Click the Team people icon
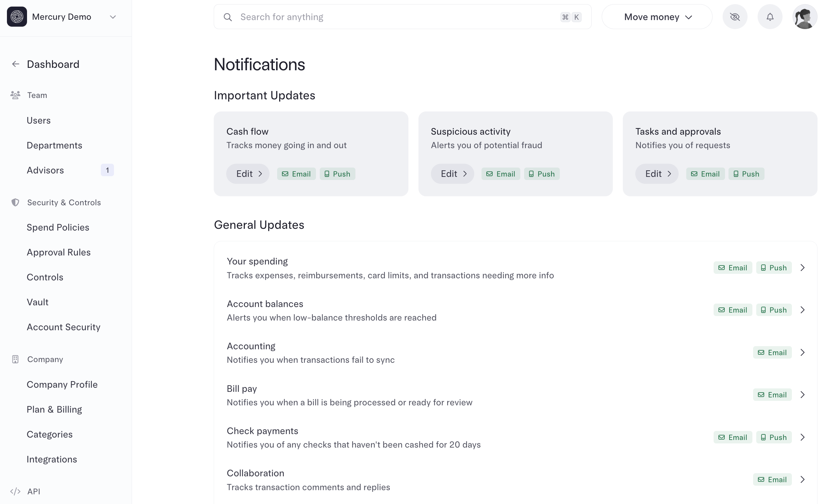The image size is (839, 504). tap(15, 95)
